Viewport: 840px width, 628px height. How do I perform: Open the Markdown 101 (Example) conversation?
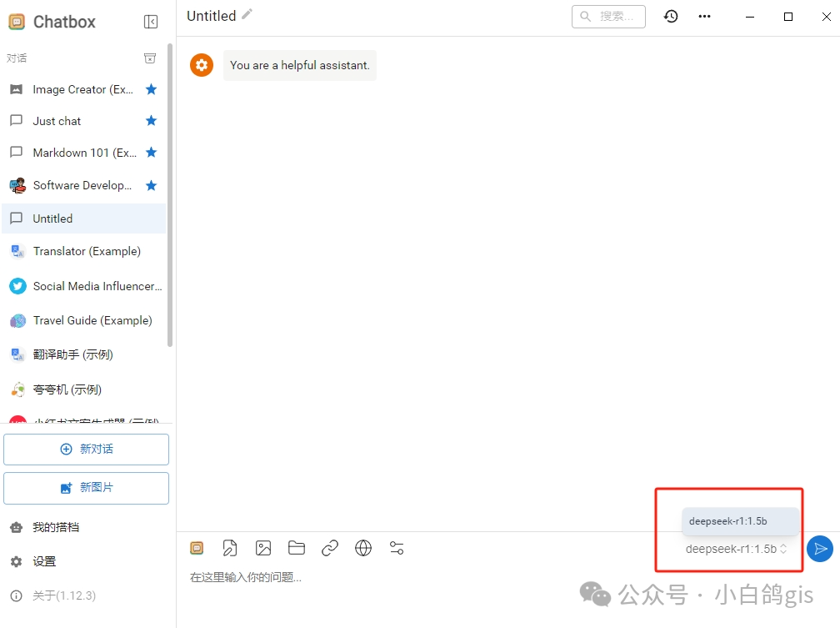(84, 153)
